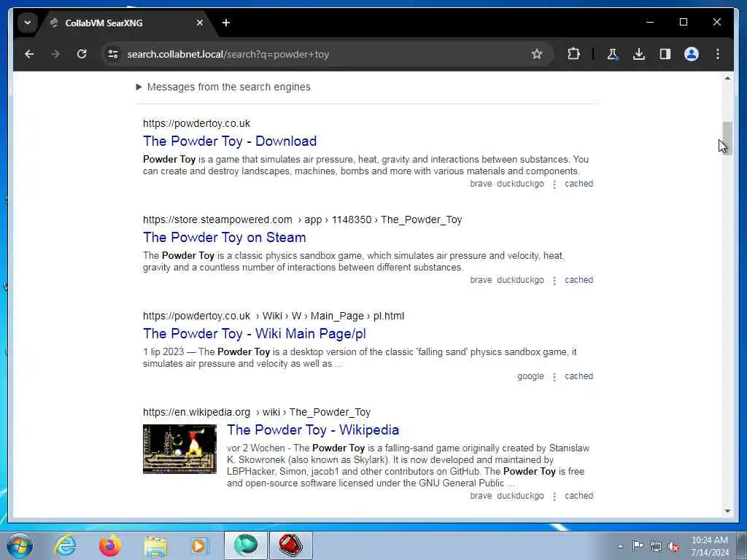Open The Powder Toy - Download result
The image size is (747, 560).
click(x=230, y=141)
